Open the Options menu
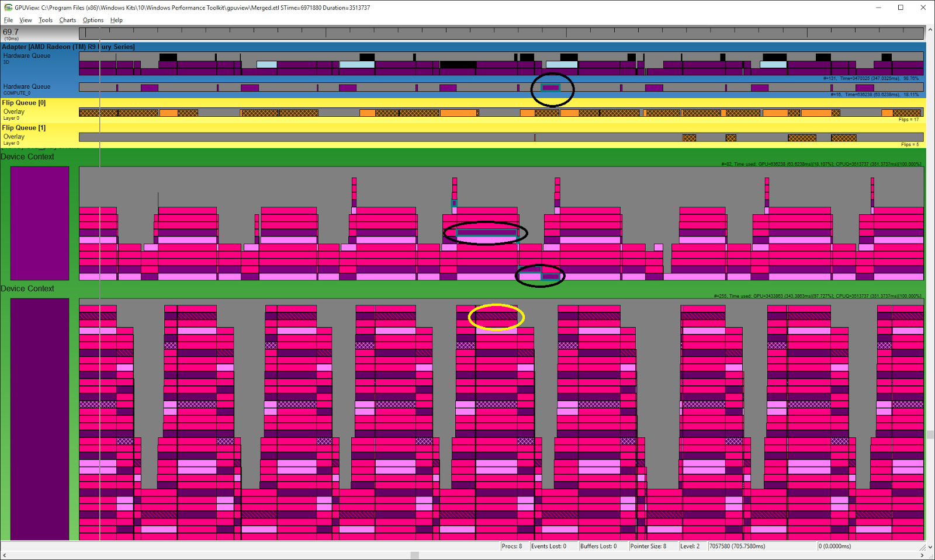 pyautogui.click(x=93, y=20)
